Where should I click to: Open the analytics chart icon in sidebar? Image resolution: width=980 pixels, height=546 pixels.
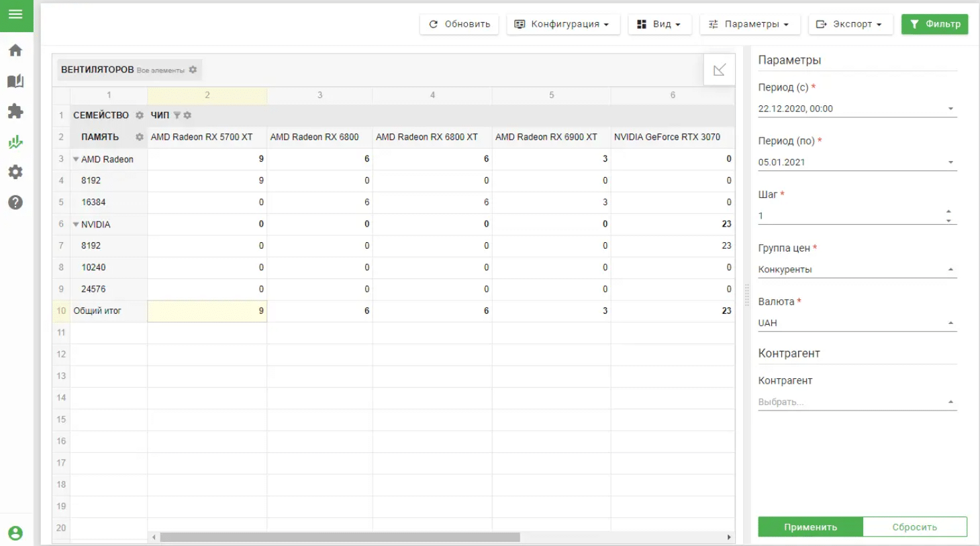point(15,142)
